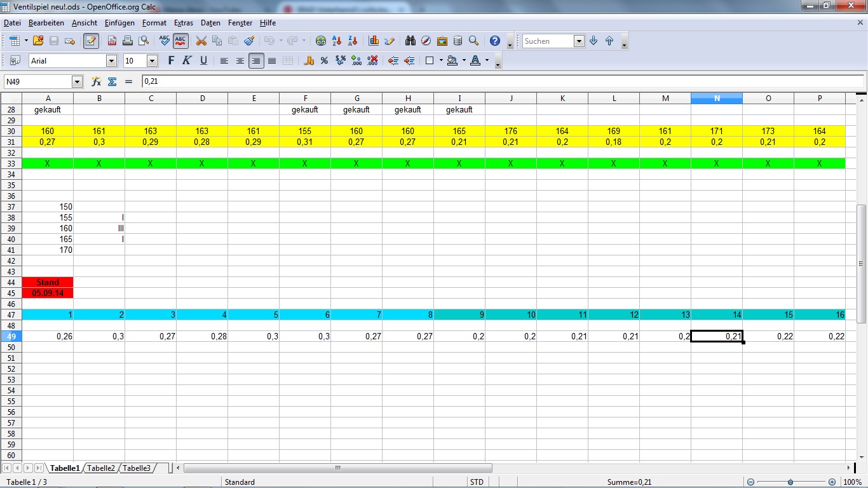
Task: Open the Function Wizard icon
Action: (x=96, y=81)
